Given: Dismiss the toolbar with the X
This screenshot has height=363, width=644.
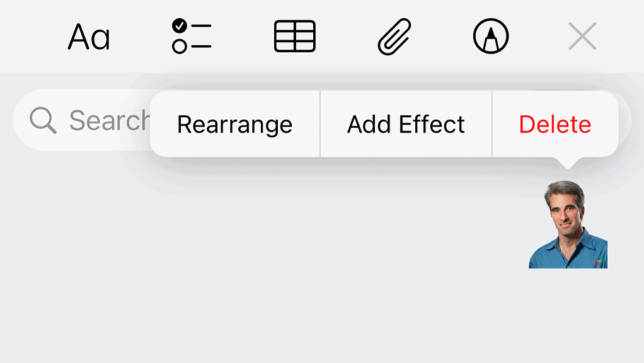Looking at the screenshot, I should 582,36.
